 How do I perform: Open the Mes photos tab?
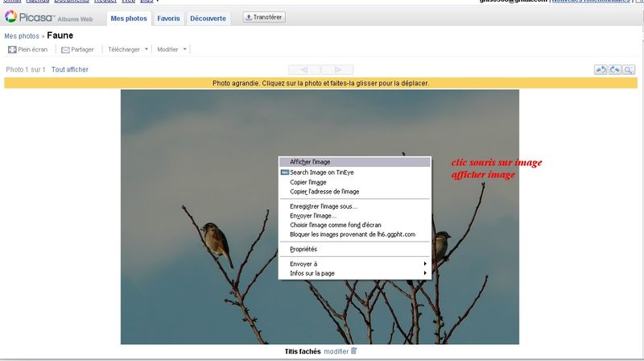click(x=129, y=19)
